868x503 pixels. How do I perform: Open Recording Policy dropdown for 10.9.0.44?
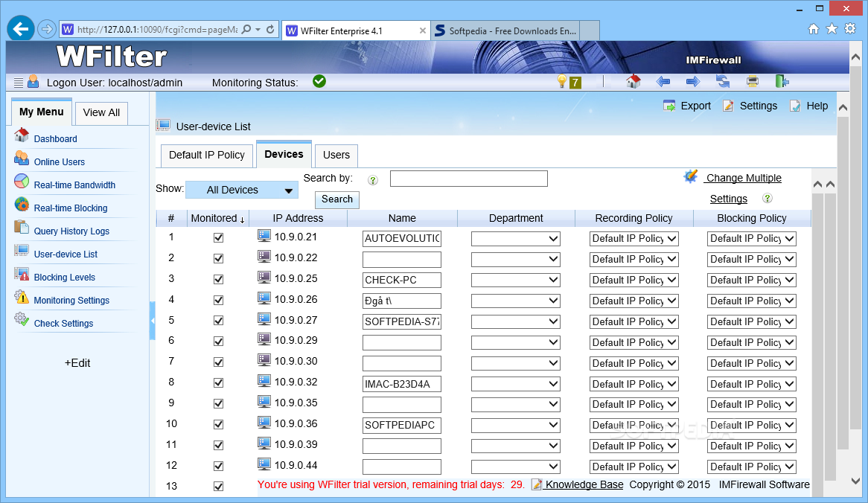coord(634,467)
